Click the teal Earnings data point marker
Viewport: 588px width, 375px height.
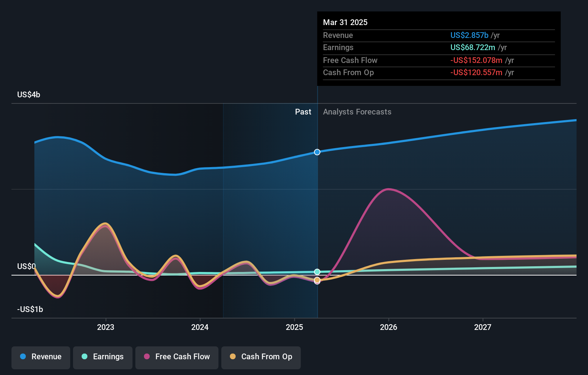coord(317,272)
